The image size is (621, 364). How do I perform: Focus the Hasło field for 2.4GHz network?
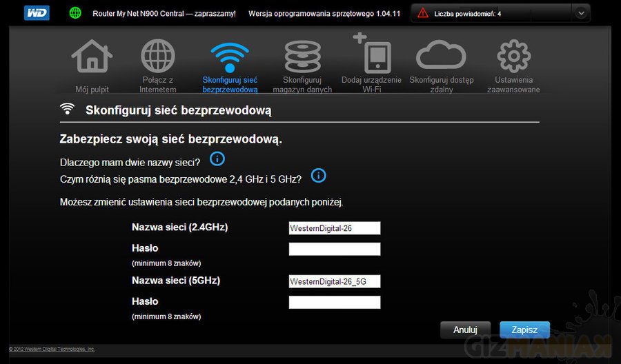pos(335,249)
